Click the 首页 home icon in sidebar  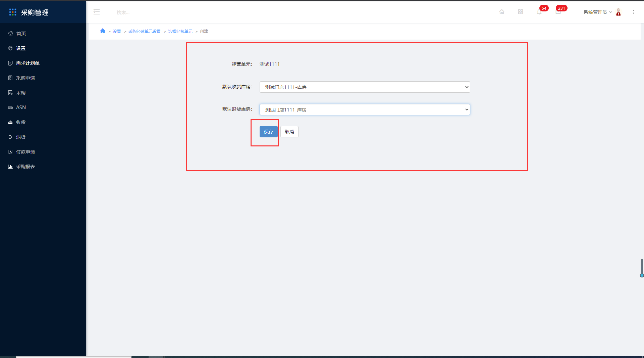tap(10, 34)
